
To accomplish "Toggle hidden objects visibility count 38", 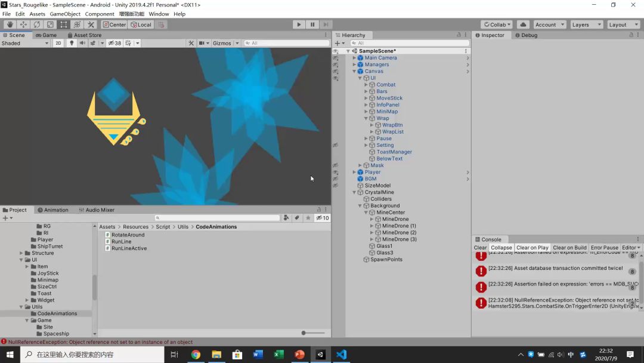I will [114, 43].
